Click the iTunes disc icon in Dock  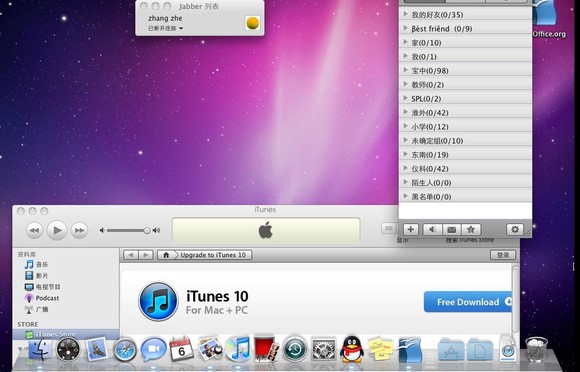click(x=238, y=349)
